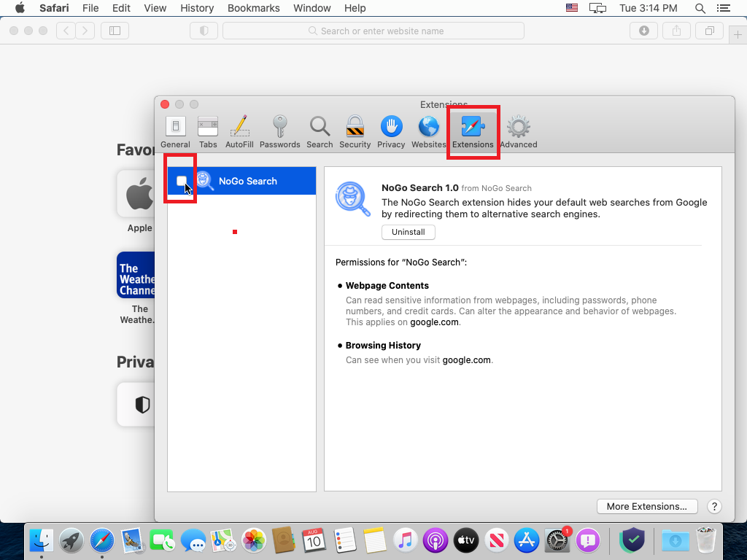Open Apple TV from the Dock

466,541
